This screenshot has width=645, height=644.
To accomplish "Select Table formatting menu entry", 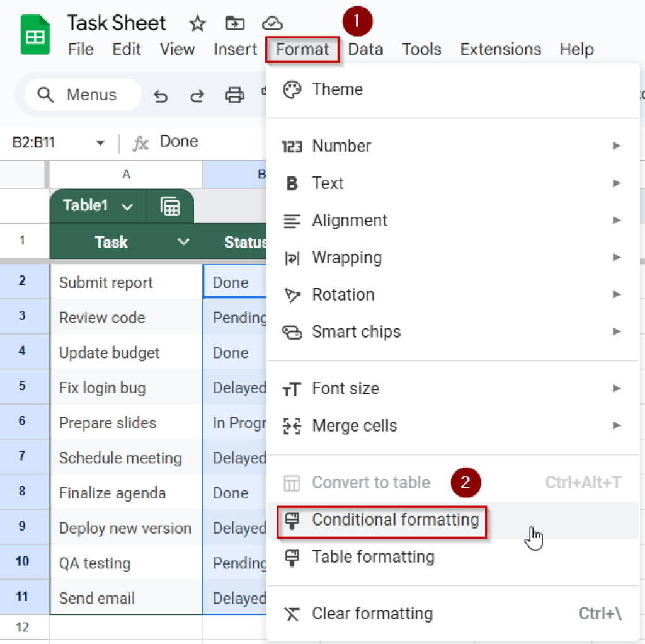I will [x=373, y=557].
